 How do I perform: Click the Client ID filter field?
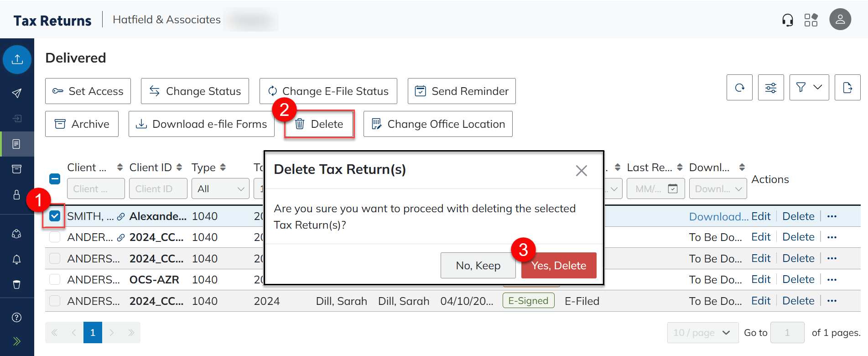(x=158, y=189)
